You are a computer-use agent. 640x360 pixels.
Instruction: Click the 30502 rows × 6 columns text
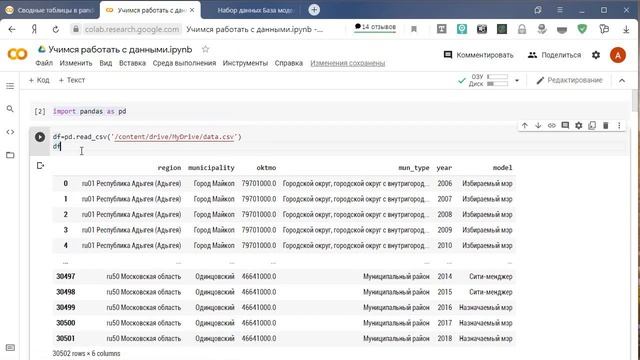pyautogui.click(x=87, y=353)
